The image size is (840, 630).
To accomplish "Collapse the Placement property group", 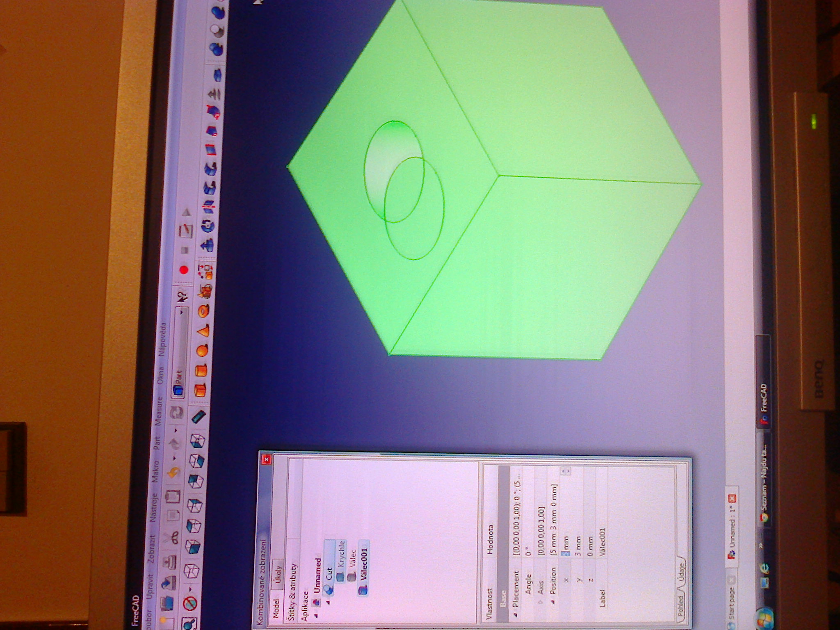I will 516,615.
